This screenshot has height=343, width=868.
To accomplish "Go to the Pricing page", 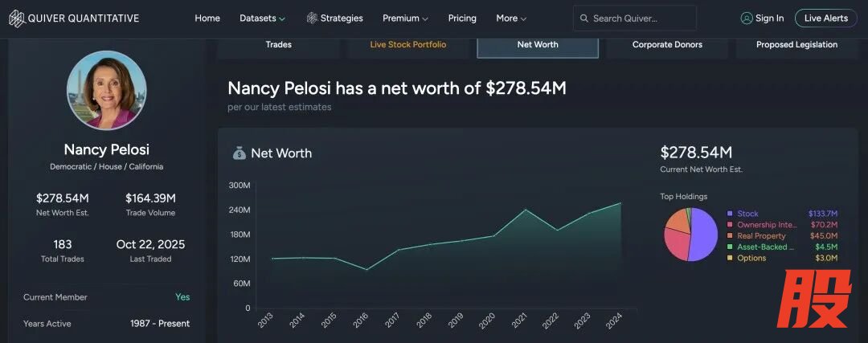I will tap(462, 18).
